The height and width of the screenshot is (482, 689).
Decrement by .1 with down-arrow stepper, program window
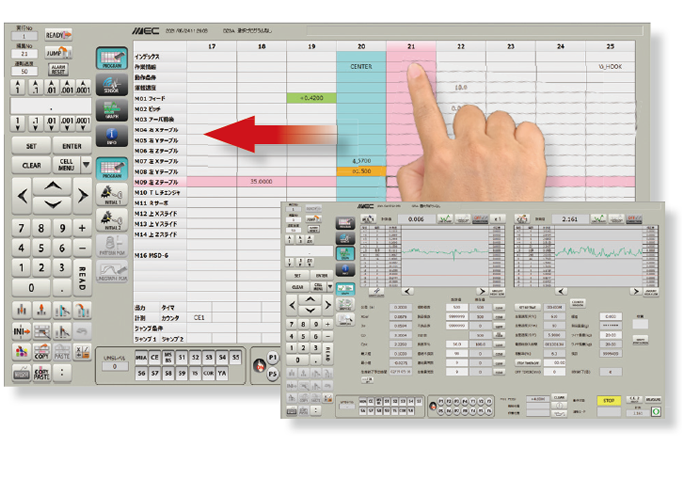click(x=35, y=123)
